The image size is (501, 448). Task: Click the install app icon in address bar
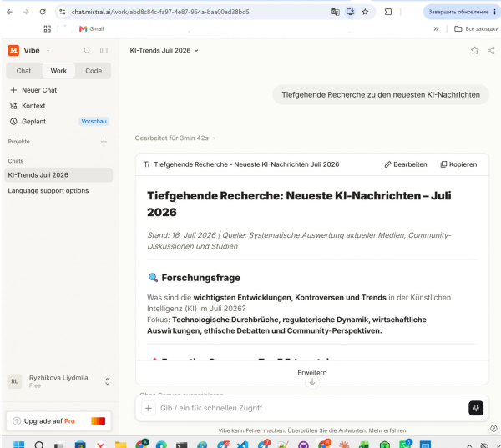[x=350, y=12]
